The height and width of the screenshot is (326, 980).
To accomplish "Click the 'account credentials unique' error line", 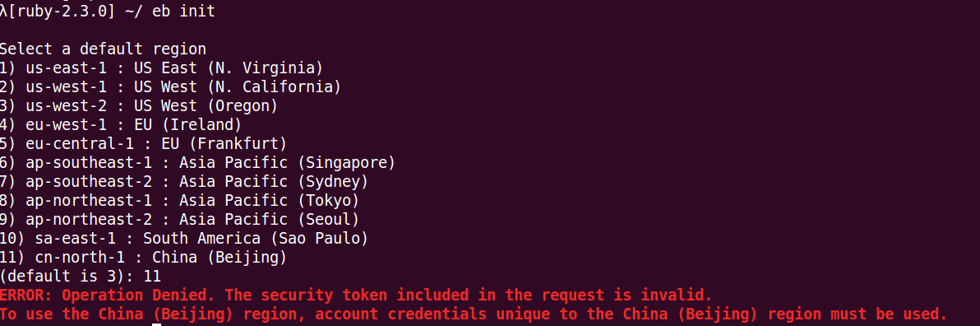I will [x=473, y=314].
